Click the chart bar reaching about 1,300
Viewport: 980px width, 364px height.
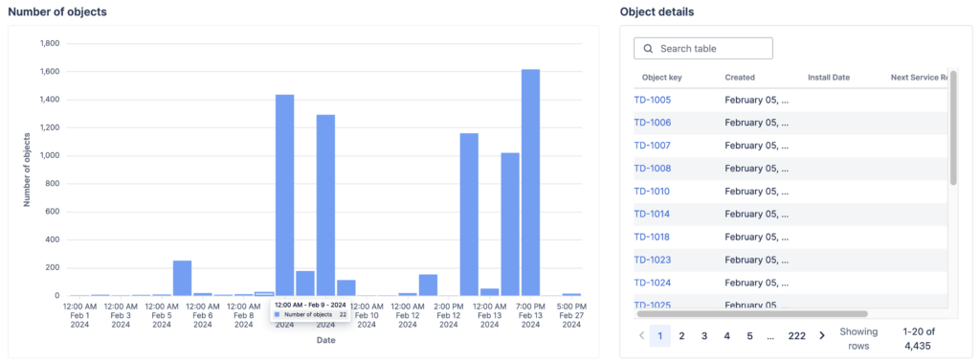[325, 205]
